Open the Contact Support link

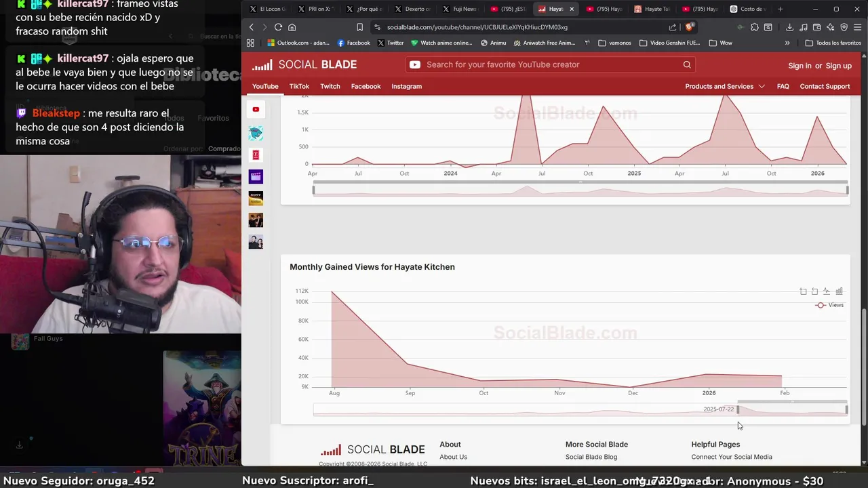[x=825, y=86]
